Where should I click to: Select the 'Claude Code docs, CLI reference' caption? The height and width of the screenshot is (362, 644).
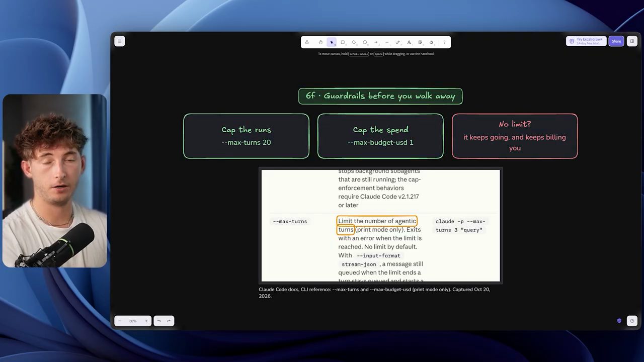point(374,293)
